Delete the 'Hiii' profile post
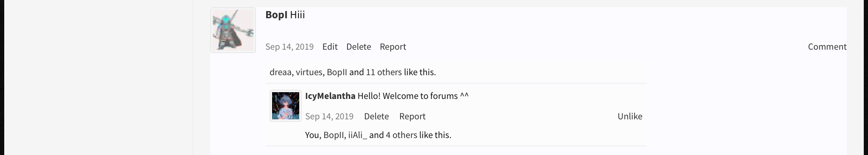This screenshot has height=155, width=868. (x=359, y=47)
